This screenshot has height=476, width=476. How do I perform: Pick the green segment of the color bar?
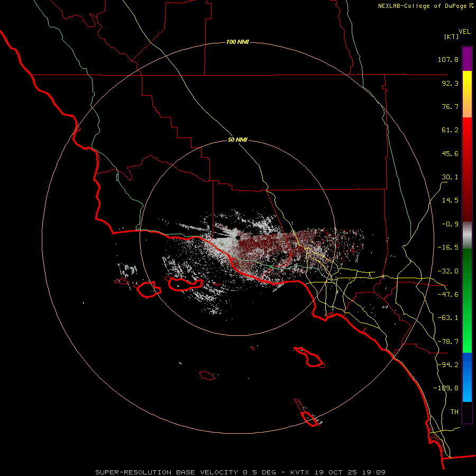[x=467, y=300]
